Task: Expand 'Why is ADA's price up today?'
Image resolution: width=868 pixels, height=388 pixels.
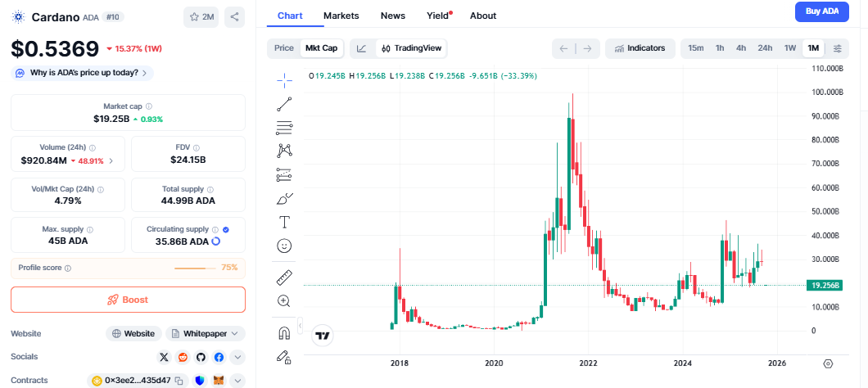Action: click(x=82, y=73)
